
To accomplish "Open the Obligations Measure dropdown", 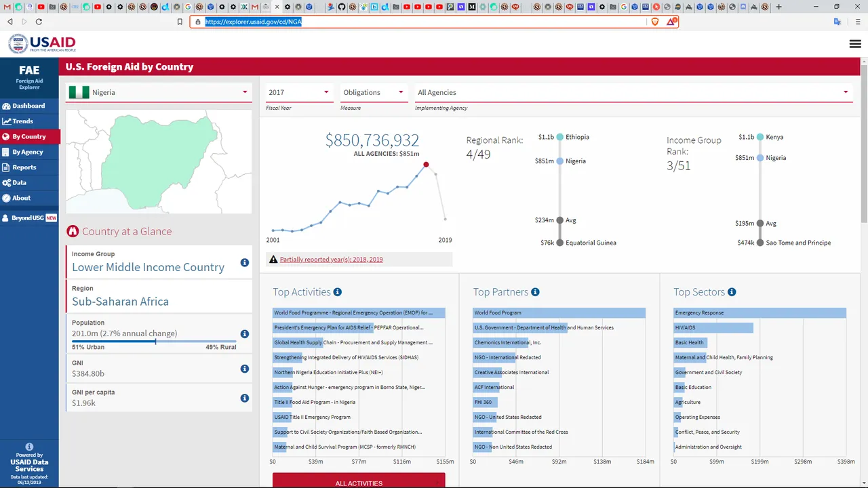I will click(374, 92).
